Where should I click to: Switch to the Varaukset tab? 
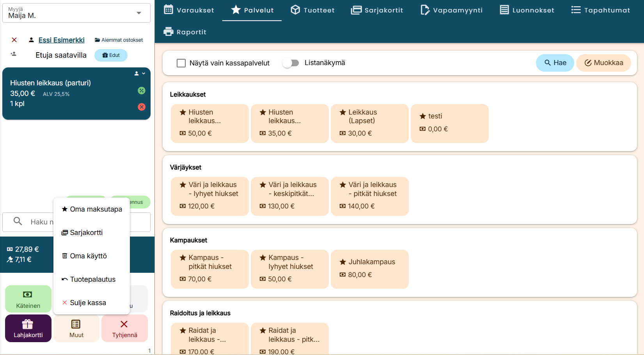click(189, 10)
